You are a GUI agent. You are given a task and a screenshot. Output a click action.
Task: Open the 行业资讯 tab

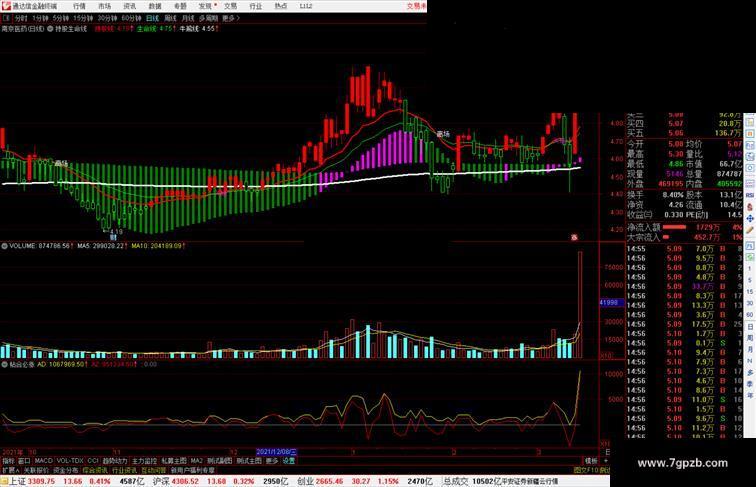[x=124, y=470]
